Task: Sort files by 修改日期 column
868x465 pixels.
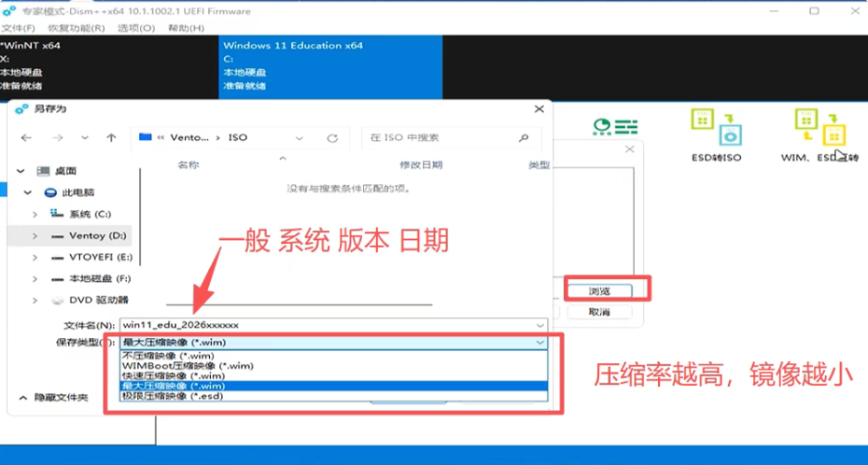Action: point(421,165)
